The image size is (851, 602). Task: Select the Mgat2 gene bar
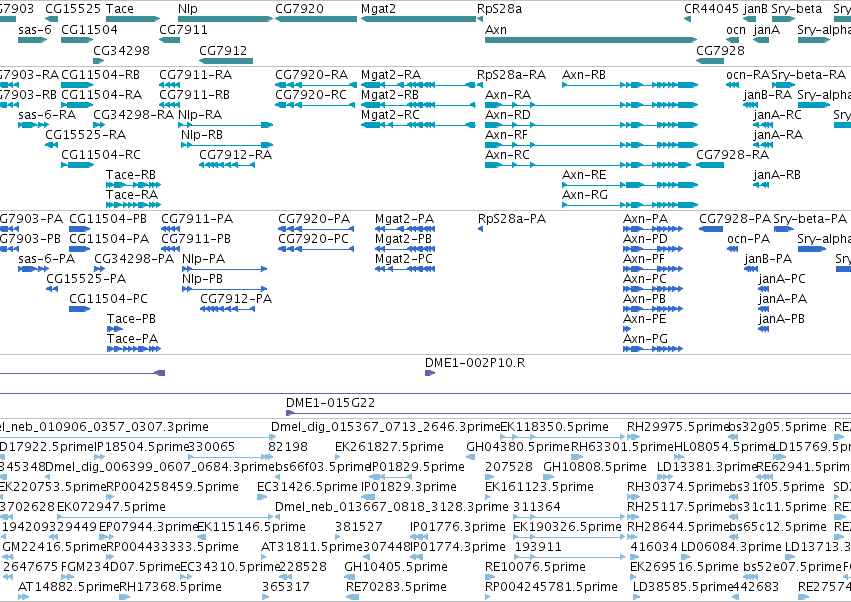(418, 19)
